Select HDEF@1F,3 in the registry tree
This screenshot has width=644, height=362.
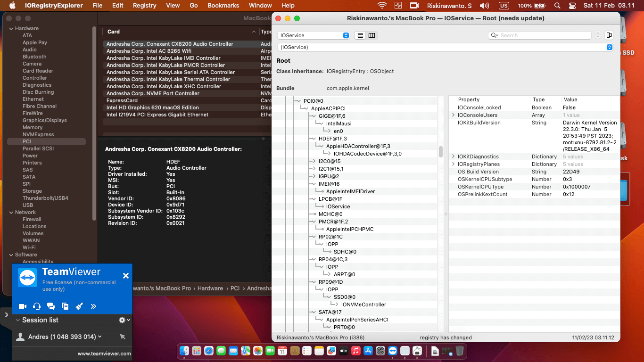pos(333,139)
